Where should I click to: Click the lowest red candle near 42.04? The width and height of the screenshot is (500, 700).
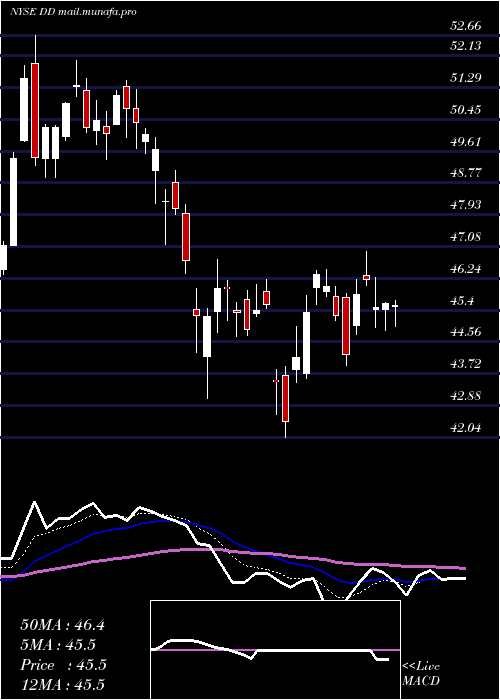point(285,398)
